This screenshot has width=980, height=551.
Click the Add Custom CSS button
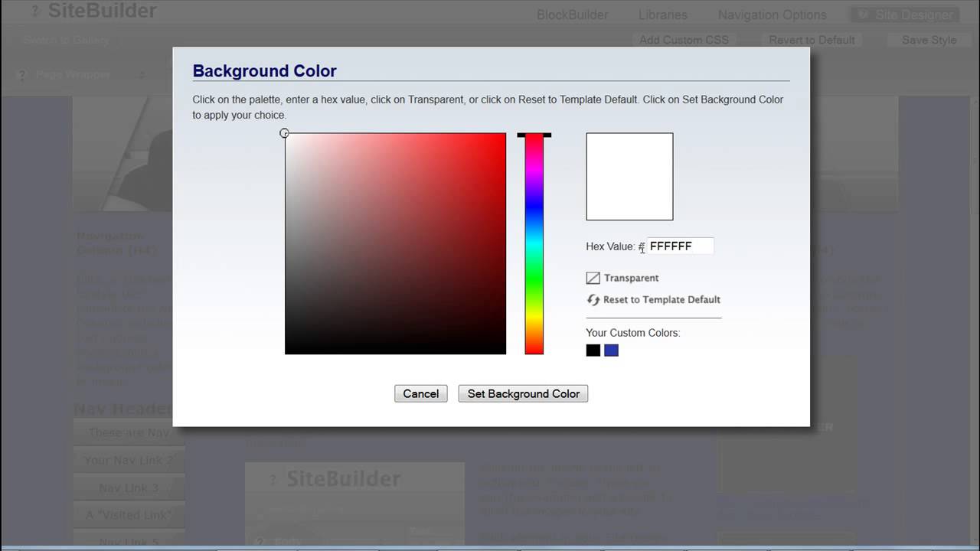pos(684,40)
